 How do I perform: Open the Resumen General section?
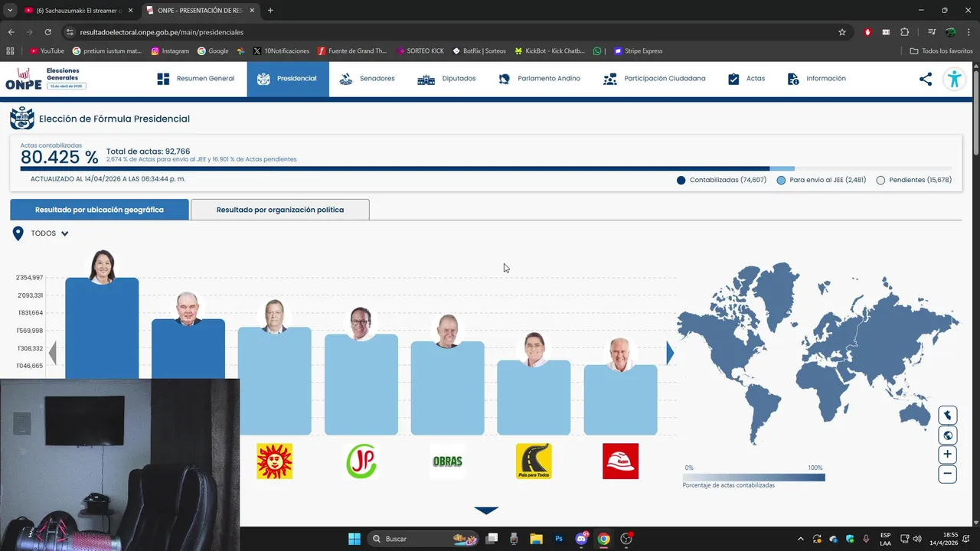[195, 79]
